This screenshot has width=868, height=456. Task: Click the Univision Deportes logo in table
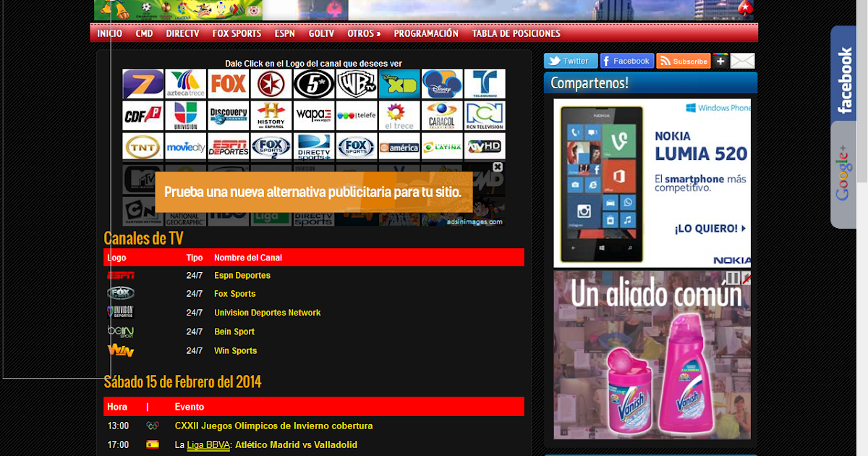coord(120,313)
